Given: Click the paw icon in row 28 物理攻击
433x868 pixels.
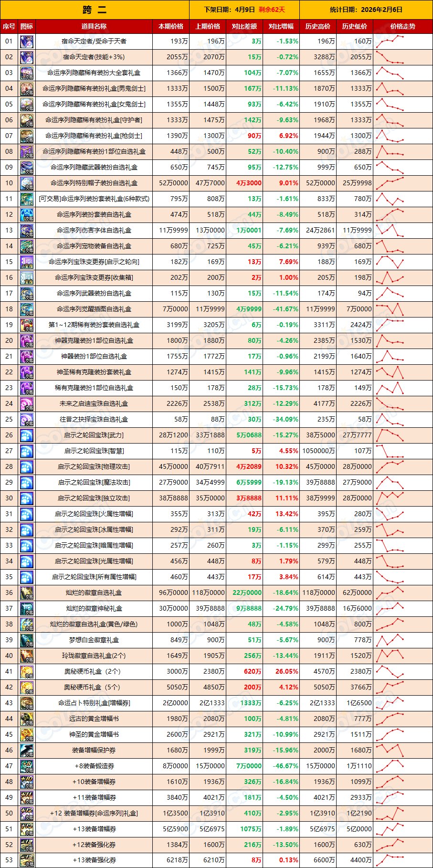Looking at the screenshot, I should [x=27, y=467].
